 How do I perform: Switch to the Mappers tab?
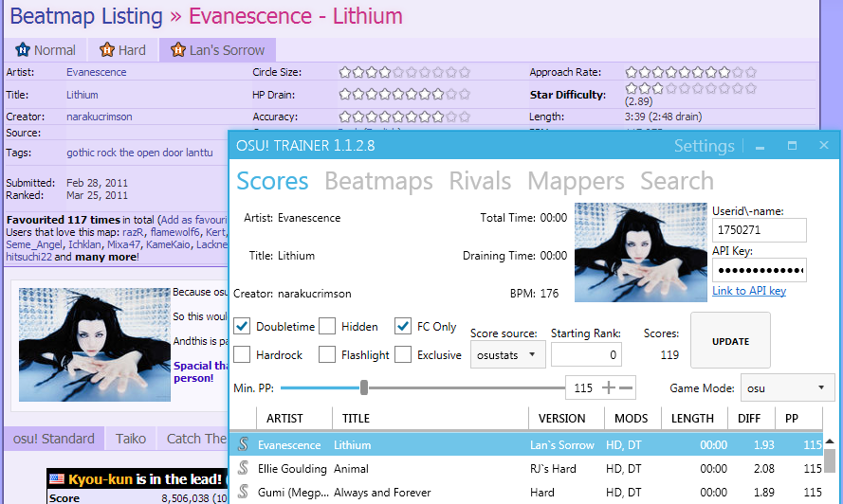[576, 181]
